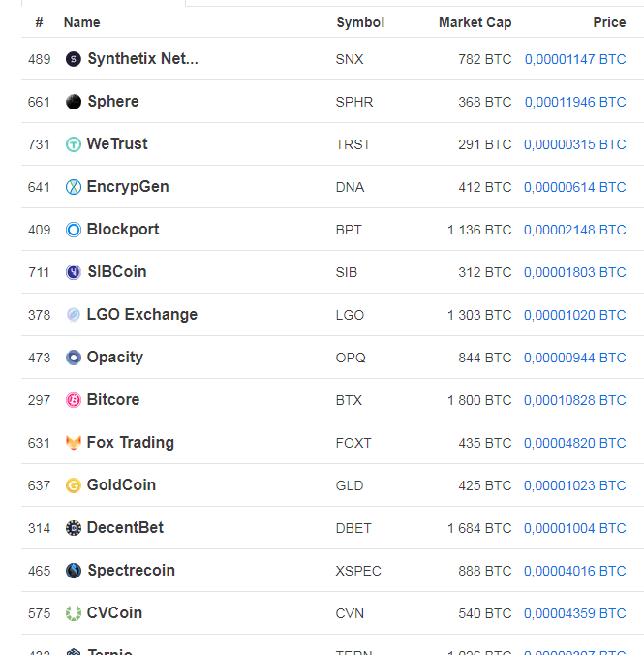Screen dimensions: 644x655
Task: Click the Spectrecoin coin icon
Action: tap(74, 571)
